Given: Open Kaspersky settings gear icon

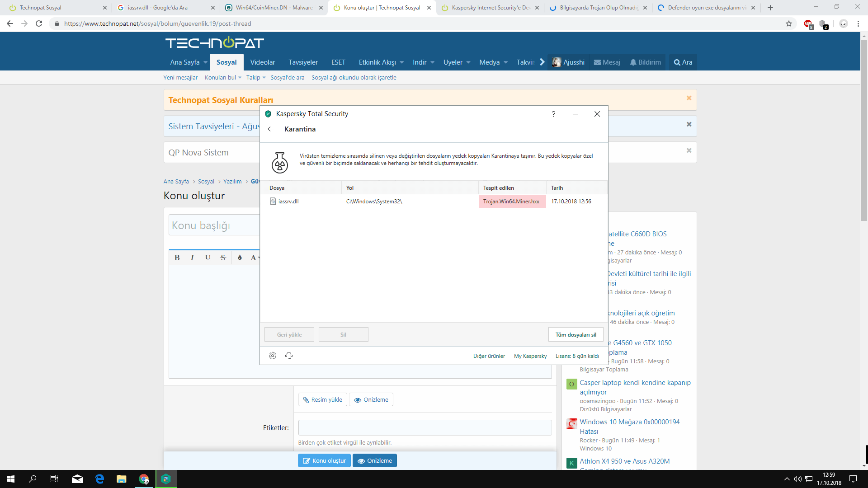Looking at the screenshot, I should [x=273, y=356].
